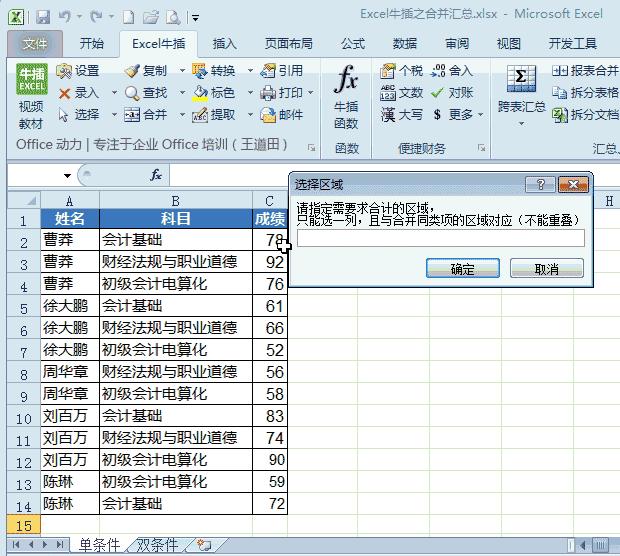The height and width of the screenshot is (556, 620).
Task: Click the 确定 button in the dialog
Action: 463,269
